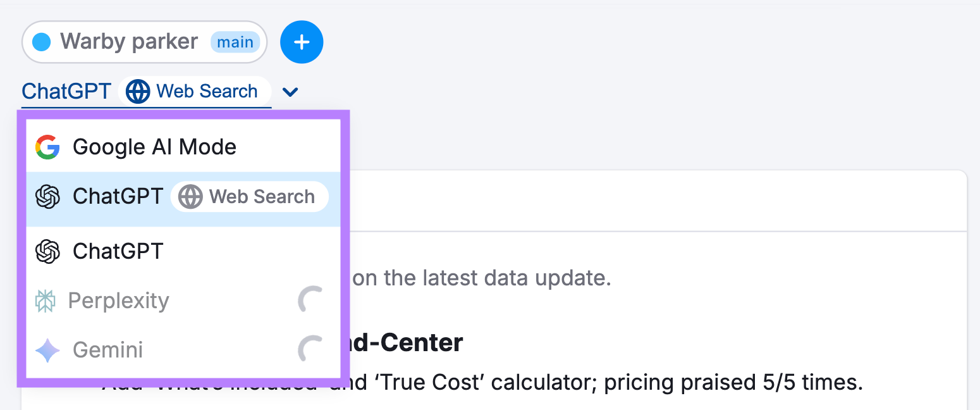Click the Web Search badge in highlighted row

coord(250,197)
